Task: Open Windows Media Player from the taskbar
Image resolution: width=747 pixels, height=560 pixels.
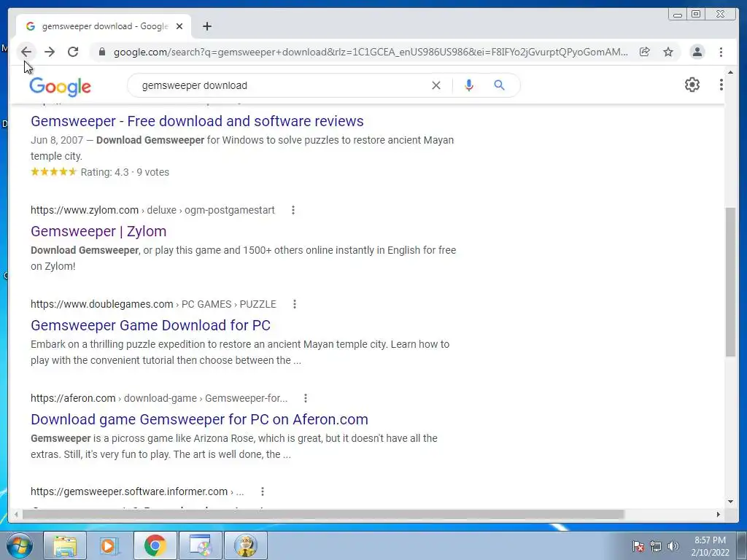Action: point(109,545)
